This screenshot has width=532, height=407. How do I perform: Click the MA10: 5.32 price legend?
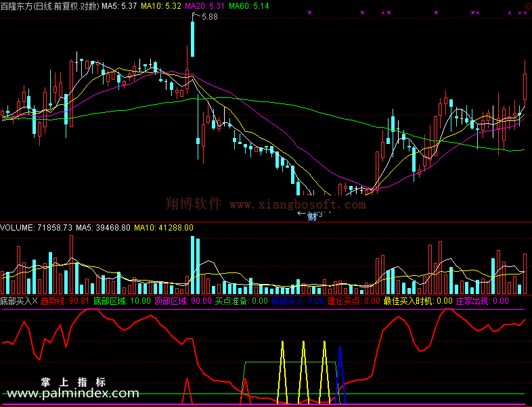tap(161, 6)
